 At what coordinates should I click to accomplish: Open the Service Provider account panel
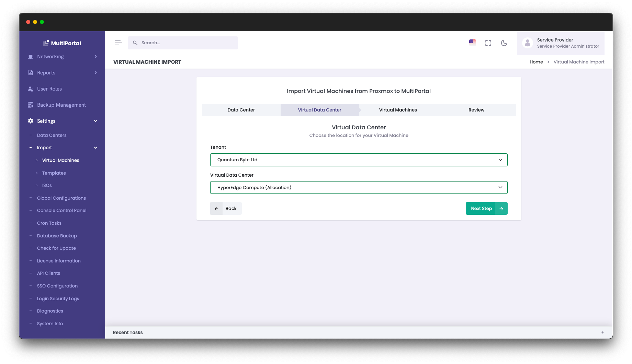click(561, 43)
